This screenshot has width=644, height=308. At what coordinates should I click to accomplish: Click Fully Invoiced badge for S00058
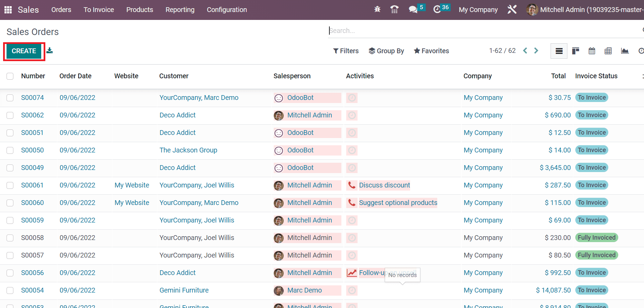pyautogui.click(x=597, y=238)
